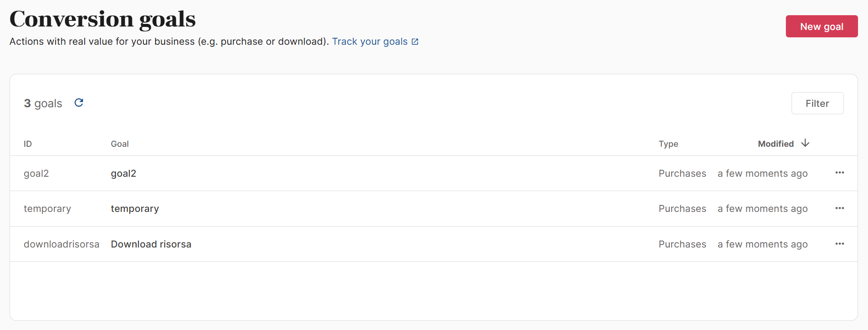Click the Goal column header
The height and width of the screenshot is (330, 868).
[x=119, y=144]
